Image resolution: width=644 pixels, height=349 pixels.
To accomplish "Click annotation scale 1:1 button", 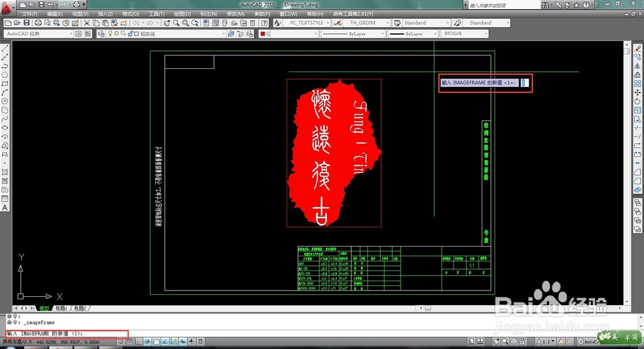I will click(545, 342).
